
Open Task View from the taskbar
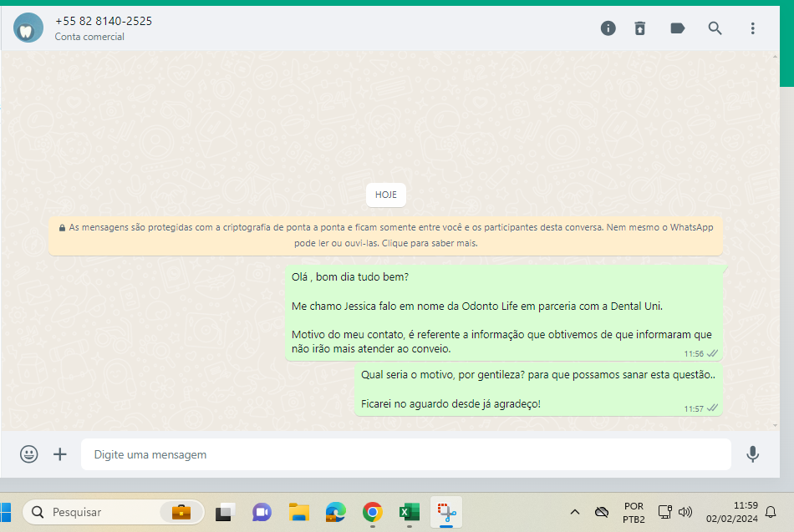[225, 512]
